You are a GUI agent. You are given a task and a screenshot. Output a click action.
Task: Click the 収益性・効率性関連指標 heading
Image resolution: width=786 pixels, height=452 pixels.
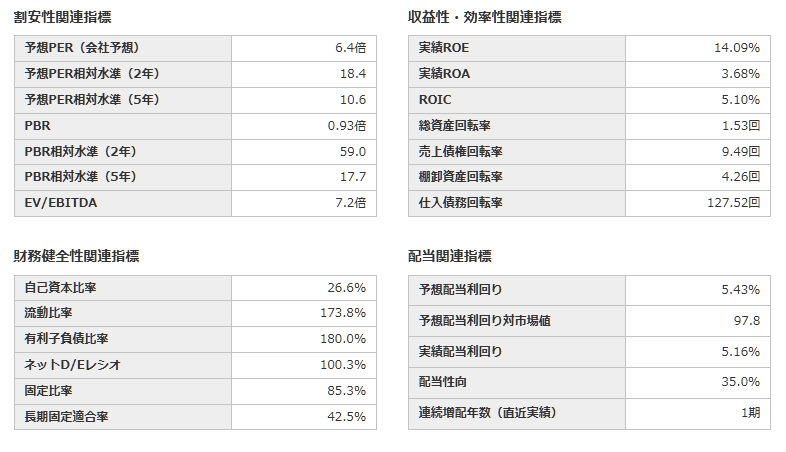485,17
